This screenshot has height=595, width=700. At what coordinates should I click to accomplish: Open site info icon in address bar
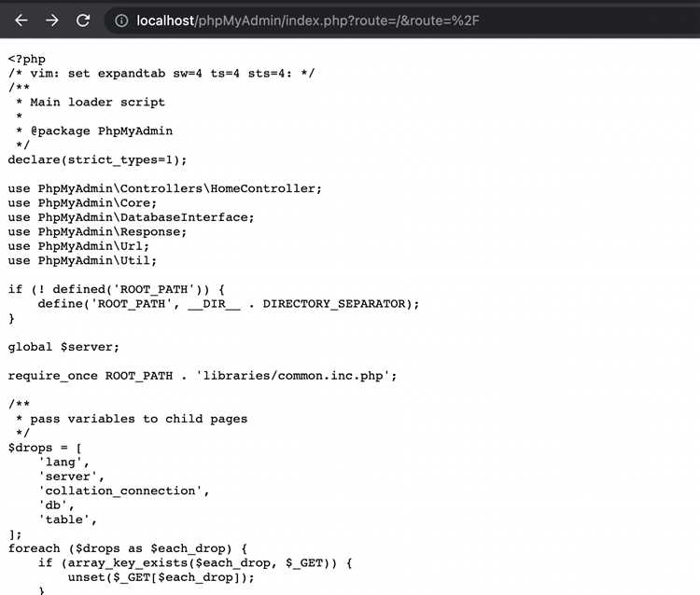click(x=121, y=21)
